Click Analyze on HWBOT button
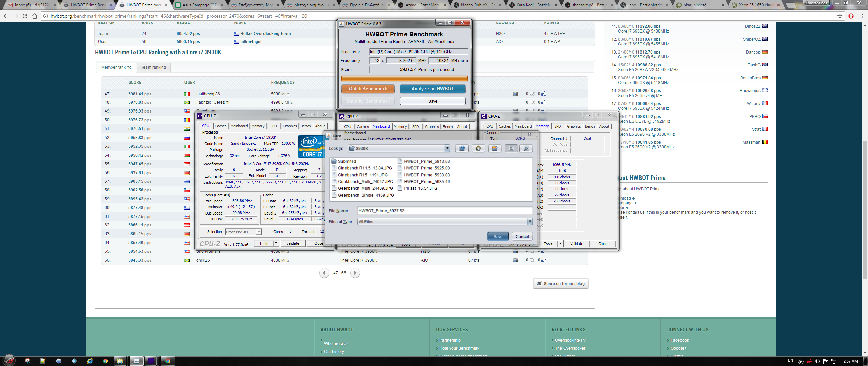The image size is (868, 366). click(432, 89)
